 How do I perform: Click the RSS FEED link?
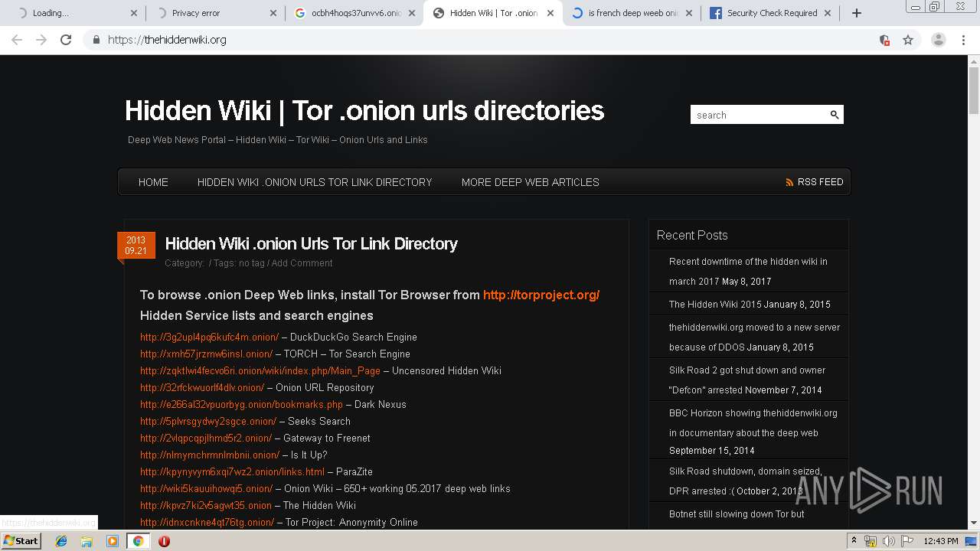[x=820, y=182]
